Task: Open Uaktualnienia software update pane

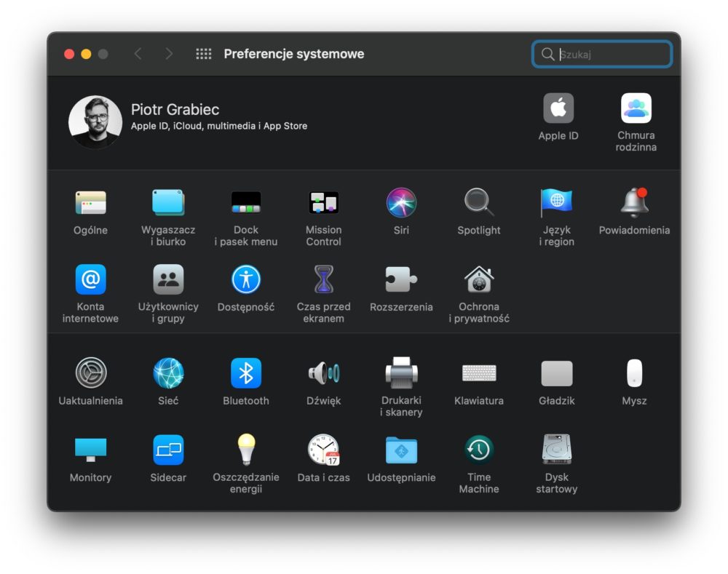Action: [x=90, y=372]
